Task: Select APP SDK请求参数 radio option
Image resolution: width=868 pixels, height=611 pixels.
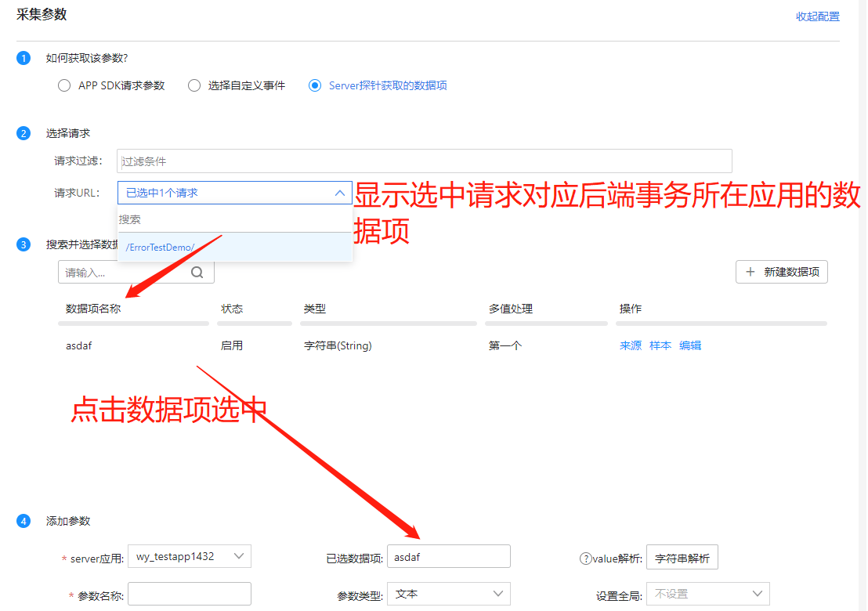Action: tap(64, 86)
